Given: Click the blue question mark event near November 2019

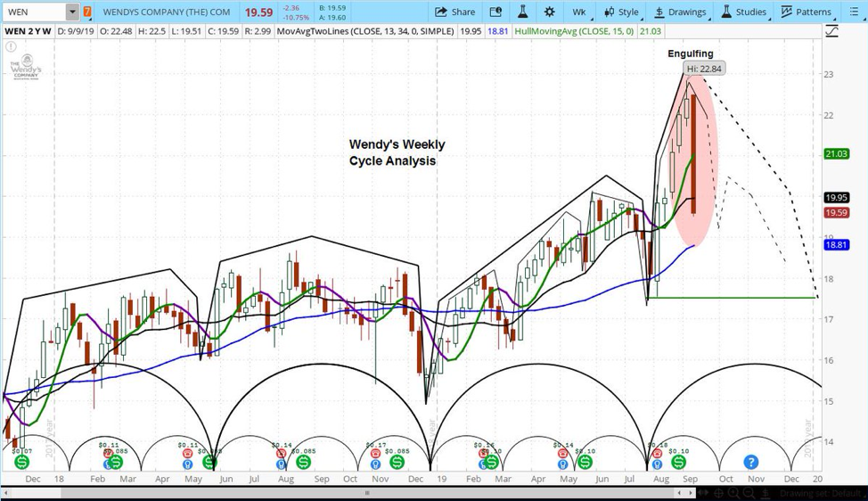Looking at the screenshot, I should coord(750,462).
